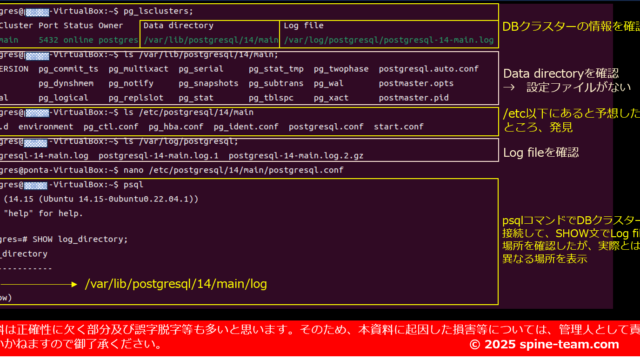Click the 'pg_logical' entry
Image resolution: width=640 pixels, height=360 pixels.
pos(63,98)
